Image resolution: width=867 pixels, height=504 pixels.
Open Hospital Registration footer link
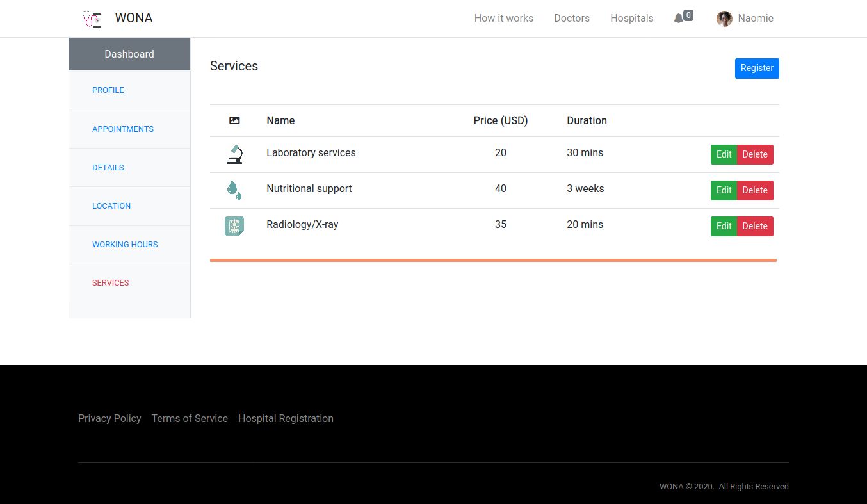[286, 418]
